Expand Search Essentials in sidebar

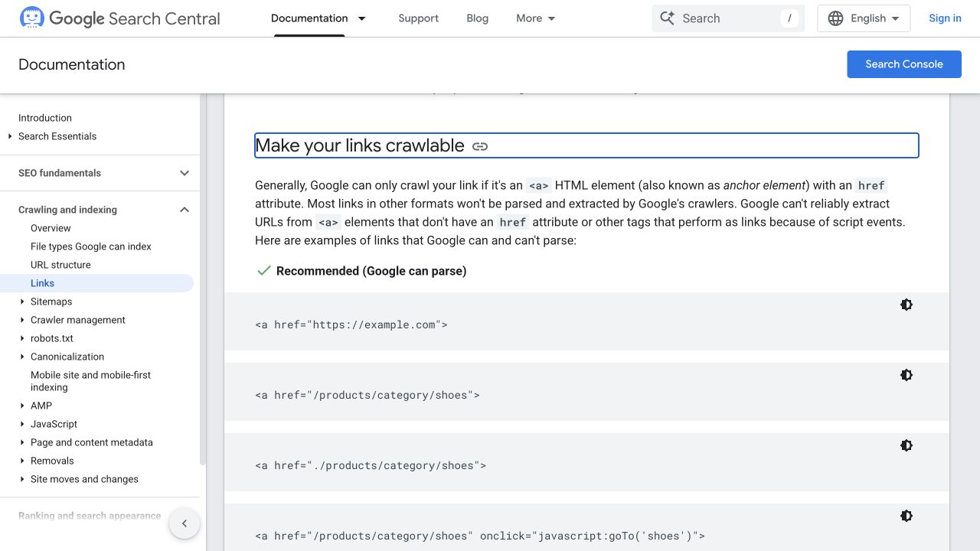pos(10,136)
